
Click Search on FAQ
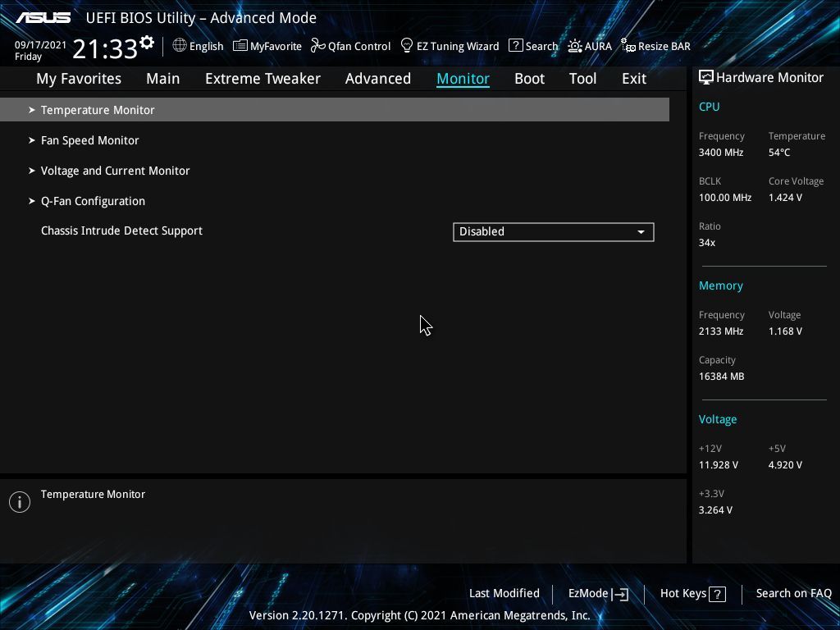pos(793,594)
